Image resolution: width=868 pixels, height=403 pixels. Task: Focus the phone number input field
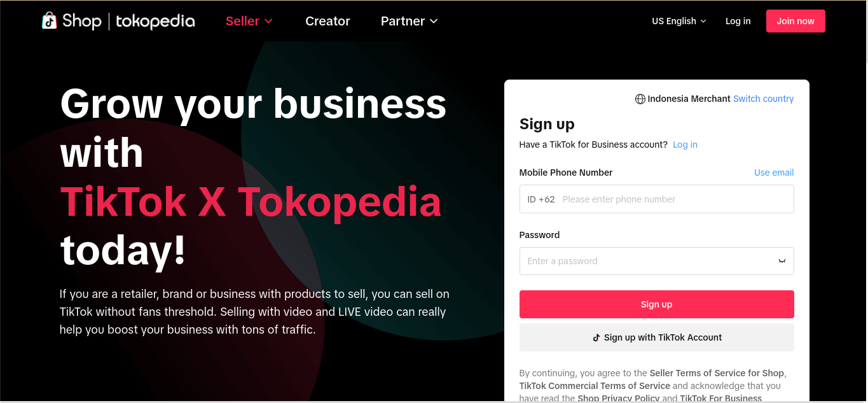pos(656,199)
